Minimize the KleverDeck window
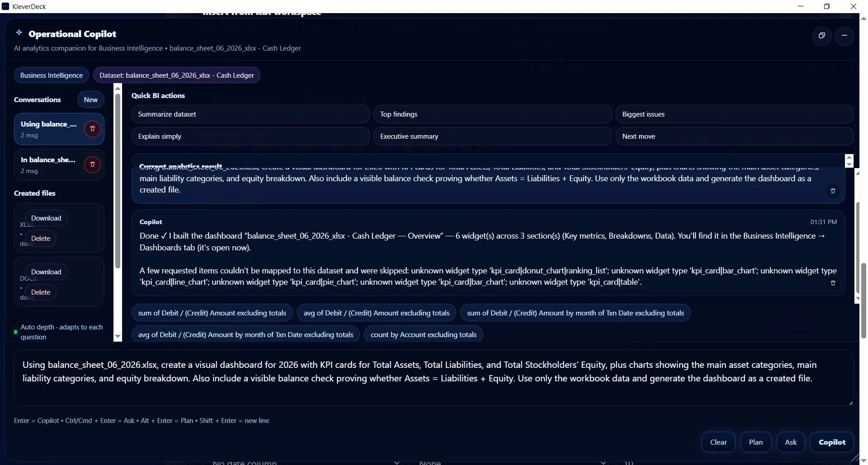 click(801, 6)
